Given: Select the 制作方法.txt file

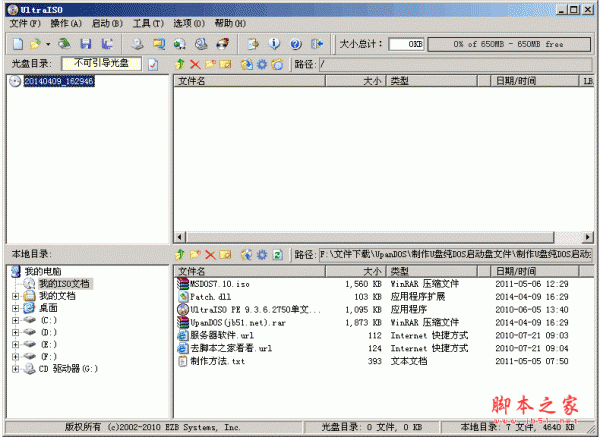Looking at the screenshot, I should tap(217, 361).
